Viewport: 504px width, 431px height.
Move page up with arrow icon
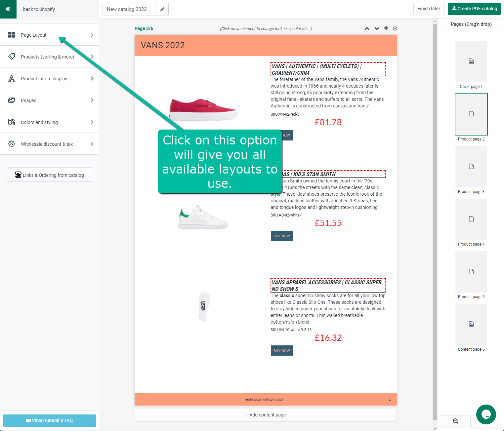click(x=367, y=28)
